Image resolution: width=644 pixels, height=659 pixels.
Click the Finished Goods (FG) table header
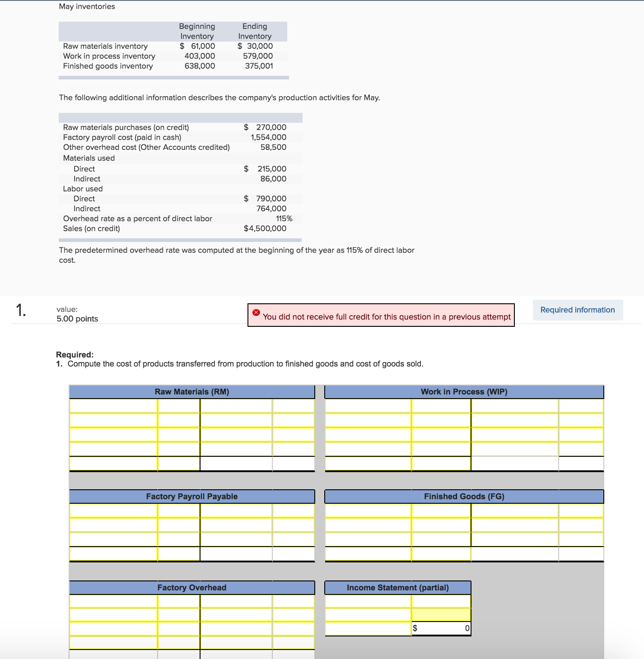pyautogui.click(x=464, y=497)
